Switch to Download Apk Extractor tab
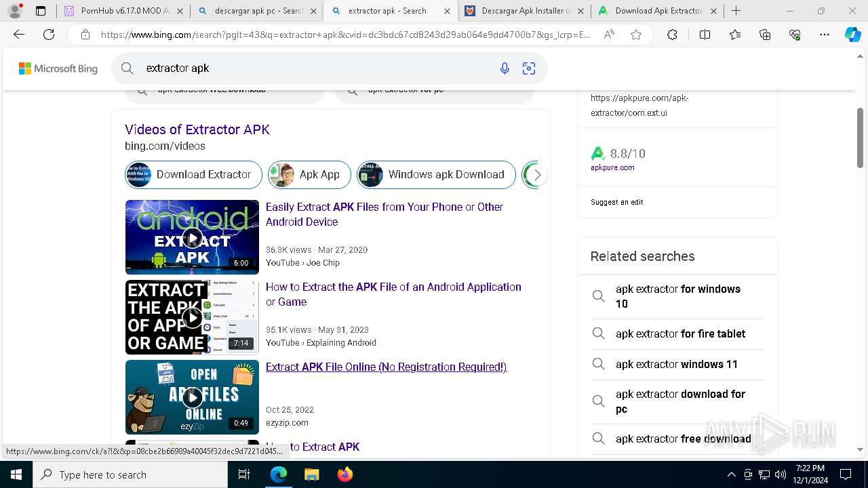Viewport: 868px width, 488px height. pos(656,11)
